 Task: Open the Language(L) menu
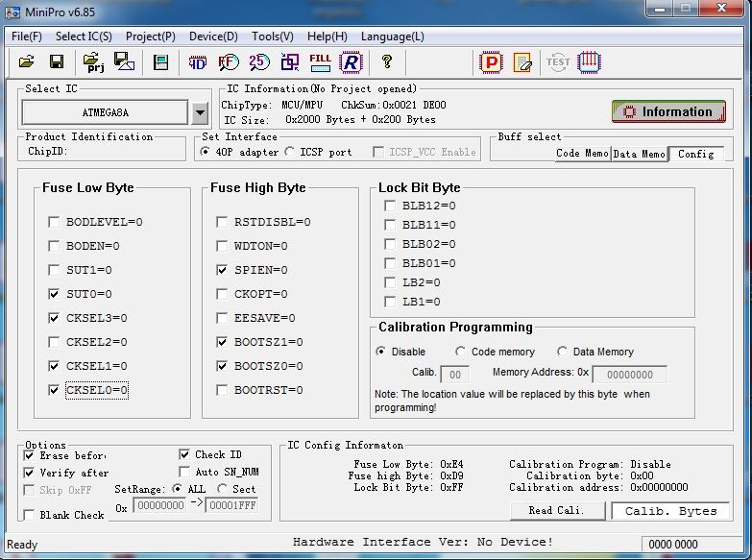[x=392, y=37]
